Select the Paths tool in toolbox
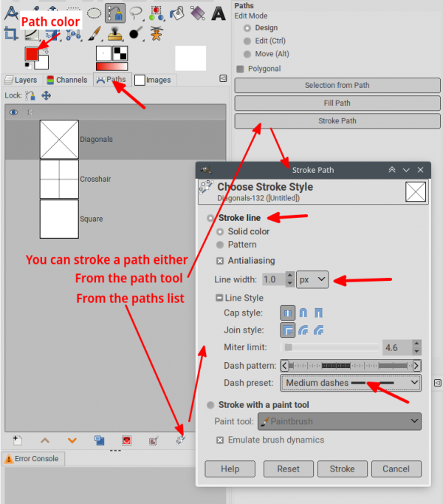The image size is (443, 504). click(x=115, y=13)
